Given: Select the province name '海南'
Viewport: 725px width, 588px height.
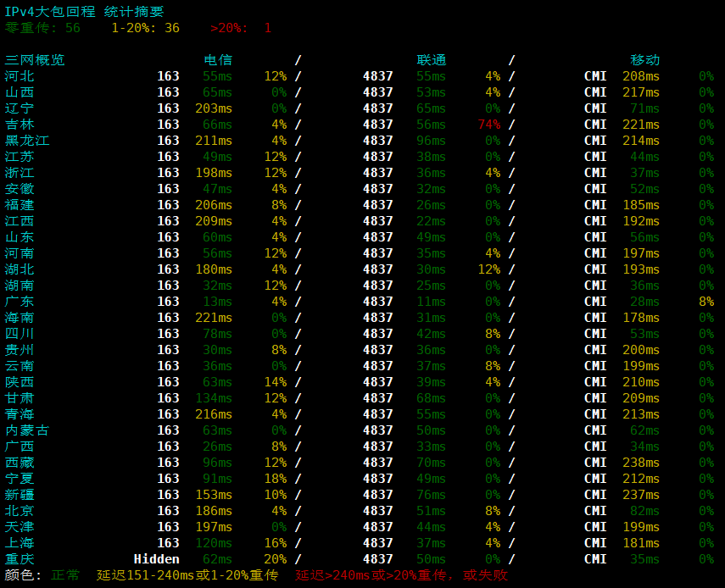Looking at the screenshot, I should 20,318.
